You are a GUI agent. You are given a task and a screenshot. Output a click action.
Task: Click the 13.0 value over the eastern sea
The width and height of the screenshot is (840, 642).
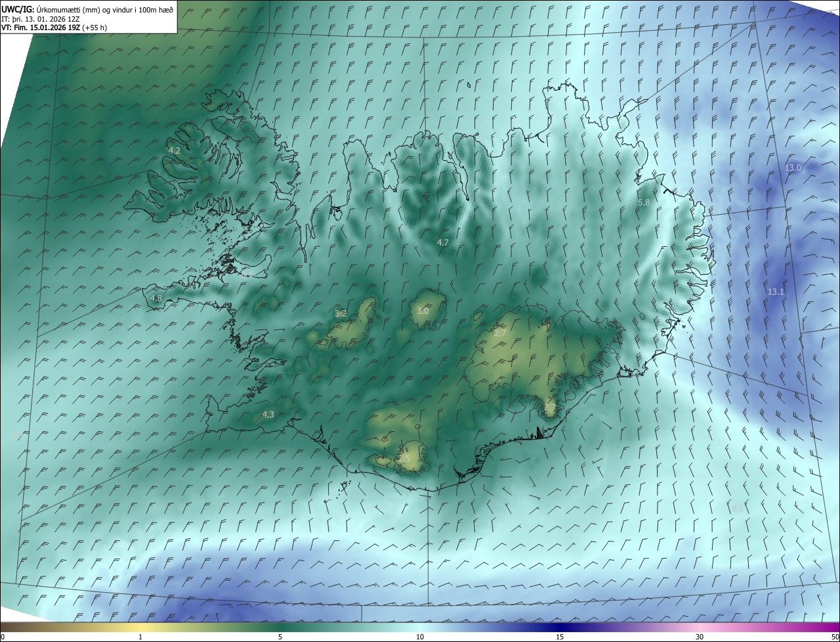(x=793, y=168)
